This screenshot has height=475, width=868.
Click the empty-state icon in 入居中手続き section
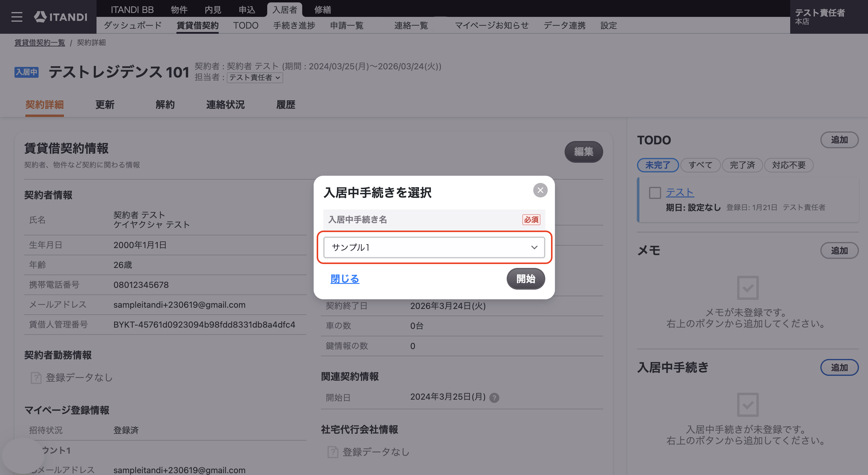pos(748,405)
